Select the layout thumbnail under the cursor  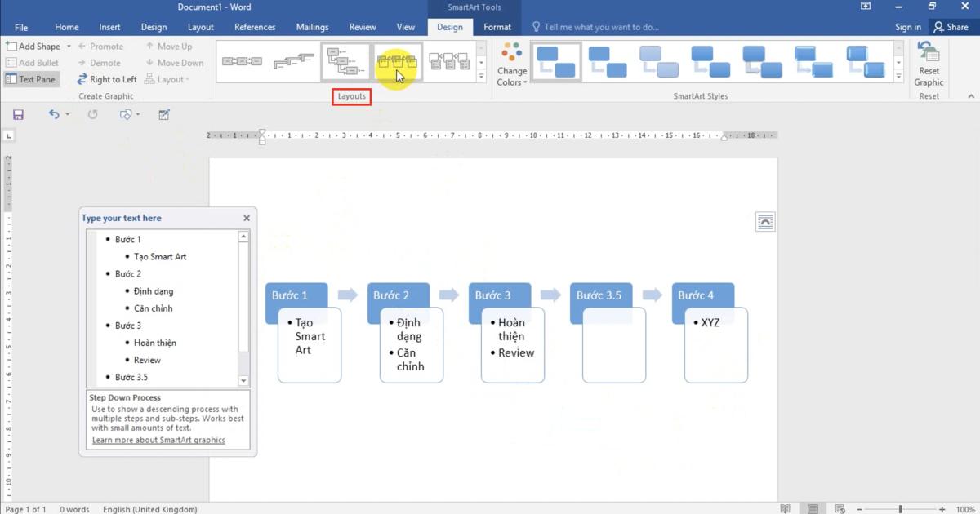[398, 62]
